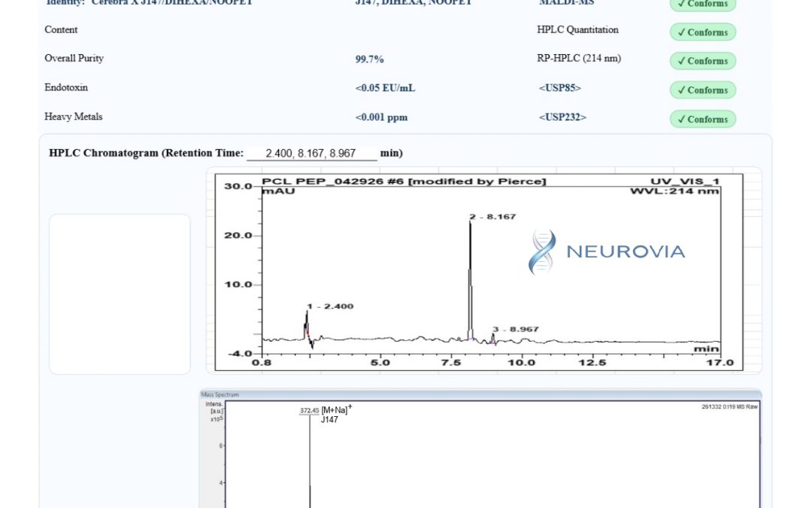The image size is (812, 508).
Task: Click the HPLC Quantitation method text
Action: [577, 29]
